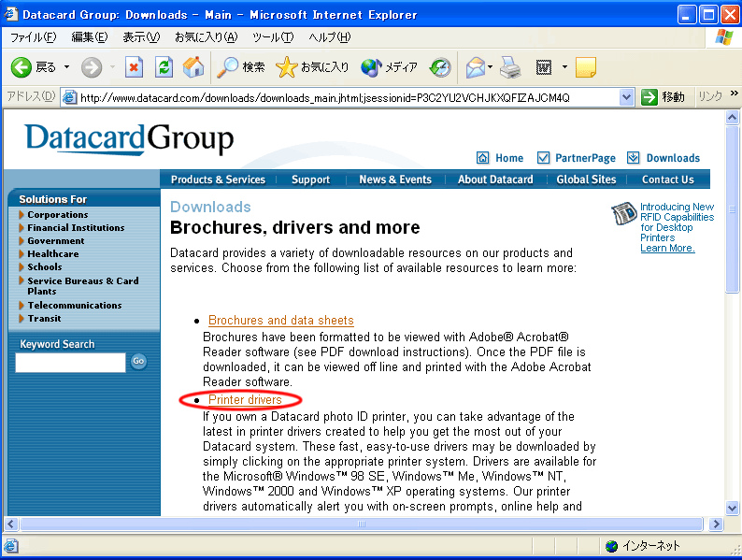Click the Forward arrow button

coord(92,67)
